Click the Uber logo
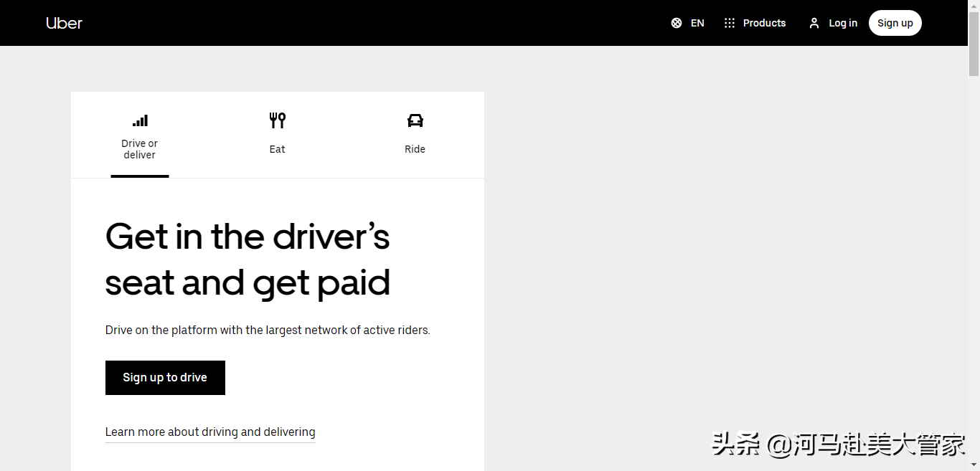This screenshot has height=471, width=980. click(65, 23)
